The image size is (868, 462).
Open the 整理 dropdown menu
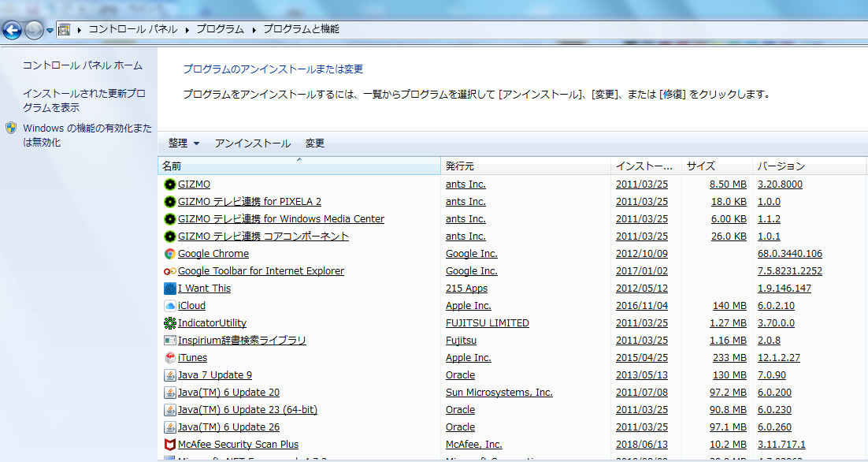pyautogui.click(x=184, y=143)
